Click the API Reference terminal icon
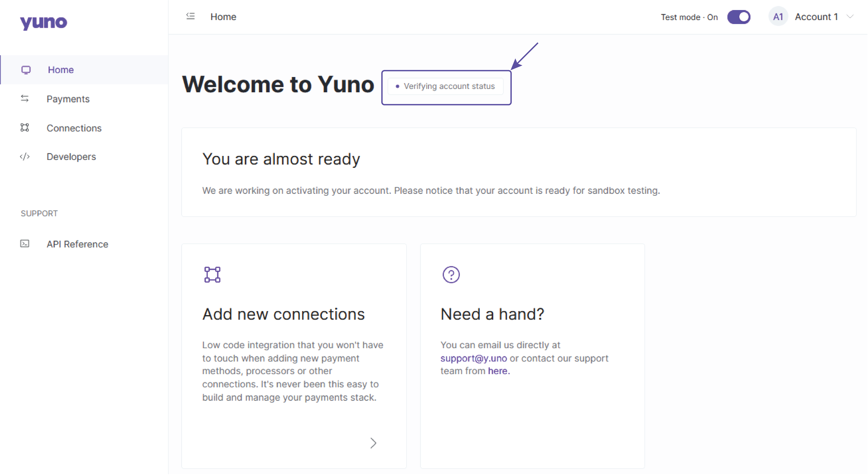Viewport: 868px width, 475px height. (x=25, y=244)
